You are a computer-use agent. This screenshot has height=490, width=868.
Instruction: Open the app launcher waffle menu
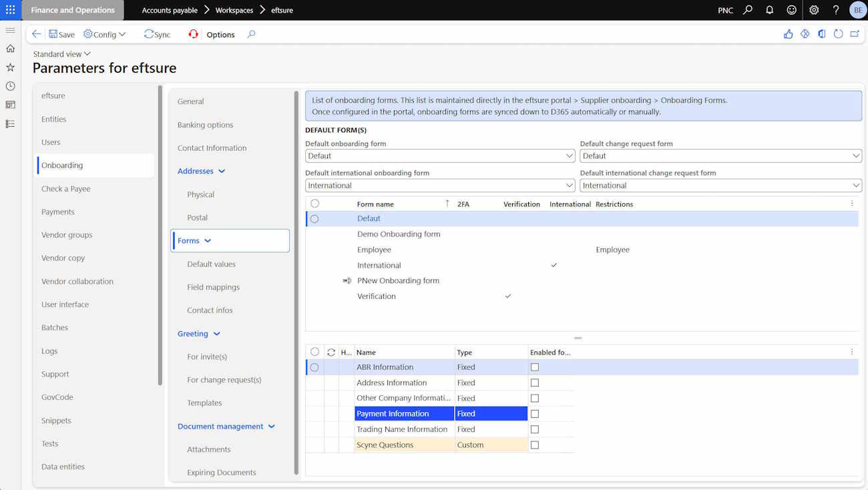10,10
